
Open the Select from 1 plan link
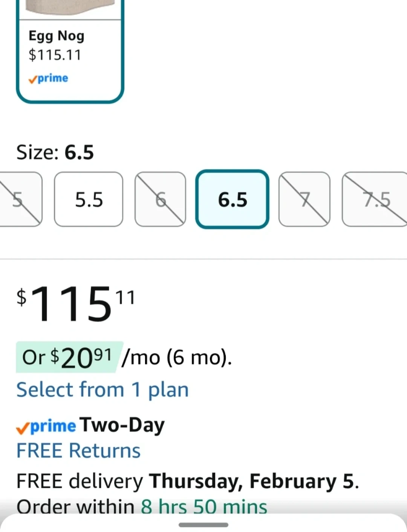point(103,390)
